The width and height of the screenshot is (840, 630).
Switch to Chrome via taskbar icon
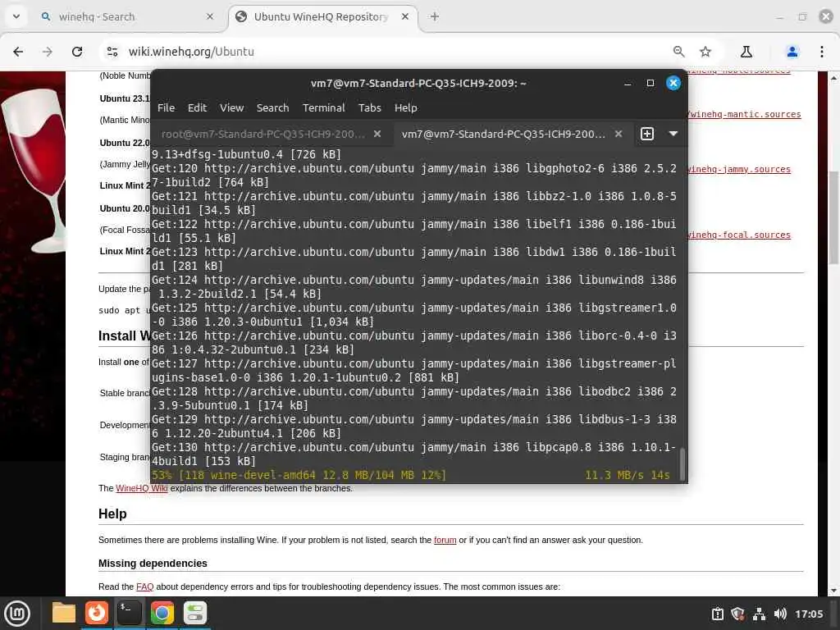tap(162, 613)
